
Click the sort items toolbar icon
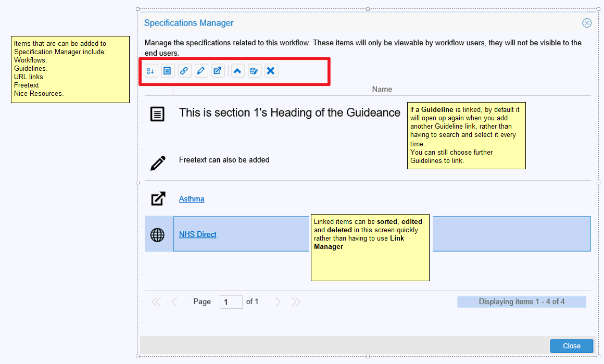(x=151, y=71)
